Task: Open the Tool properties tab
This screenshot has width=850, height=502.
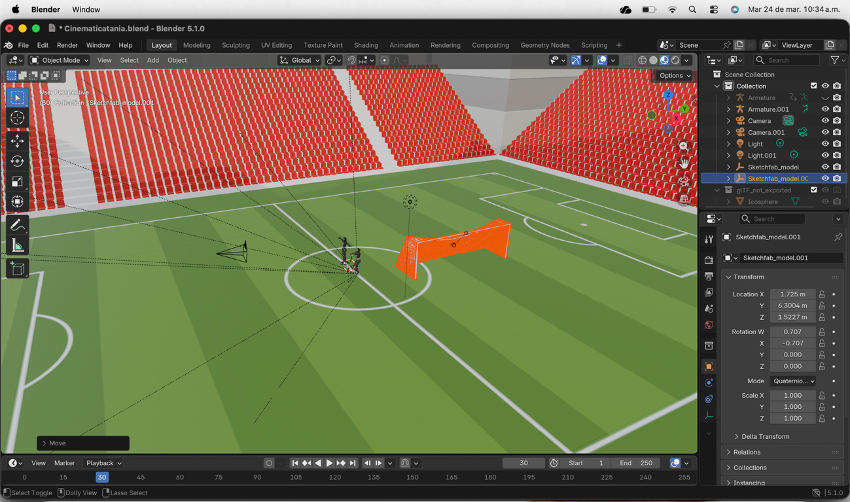Action: click(x=709, y=239)
